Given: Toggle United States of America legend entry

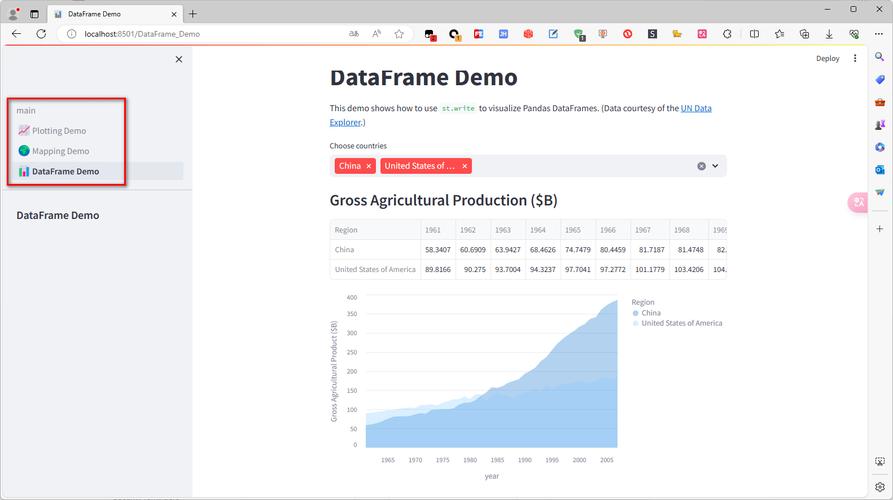Looking at the screenshot, I should (x=681, y=323).
